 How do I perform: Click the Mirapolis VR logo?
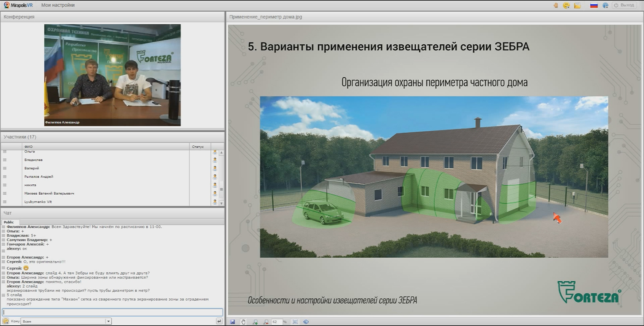point(19,5)
